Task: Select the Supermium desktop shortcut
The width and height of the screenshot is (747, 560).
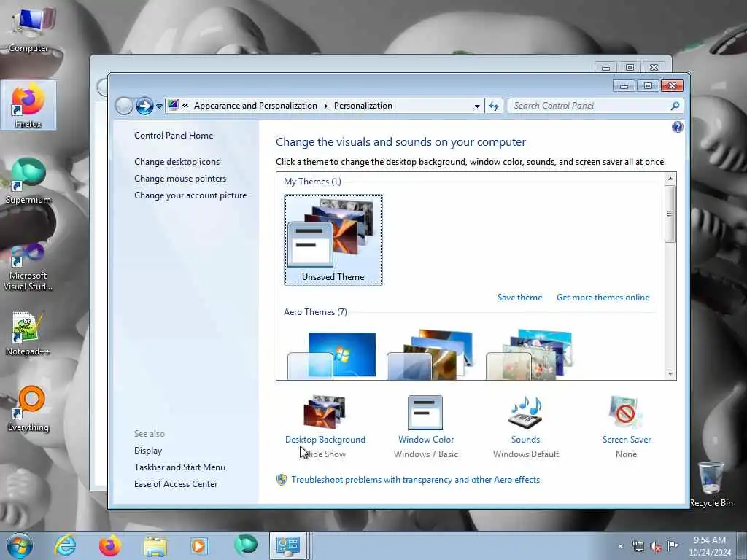Action: [x=28, y=181]
